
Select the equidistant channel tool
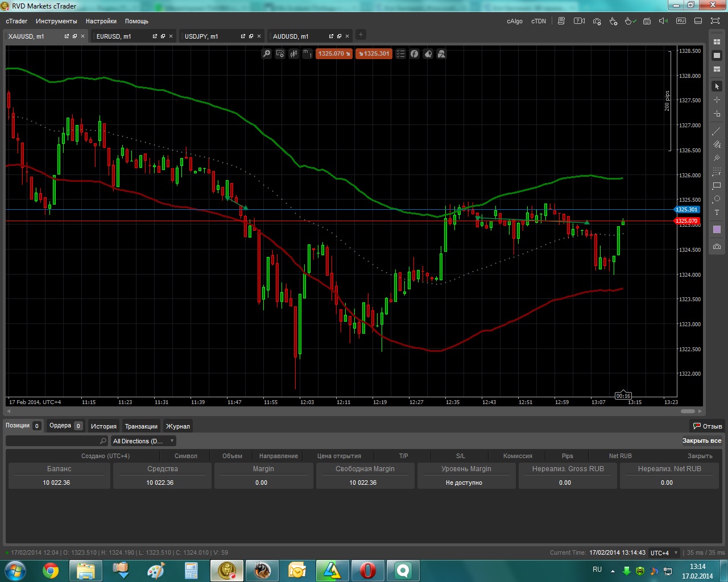pyautogui.click(x=717, y=144)
